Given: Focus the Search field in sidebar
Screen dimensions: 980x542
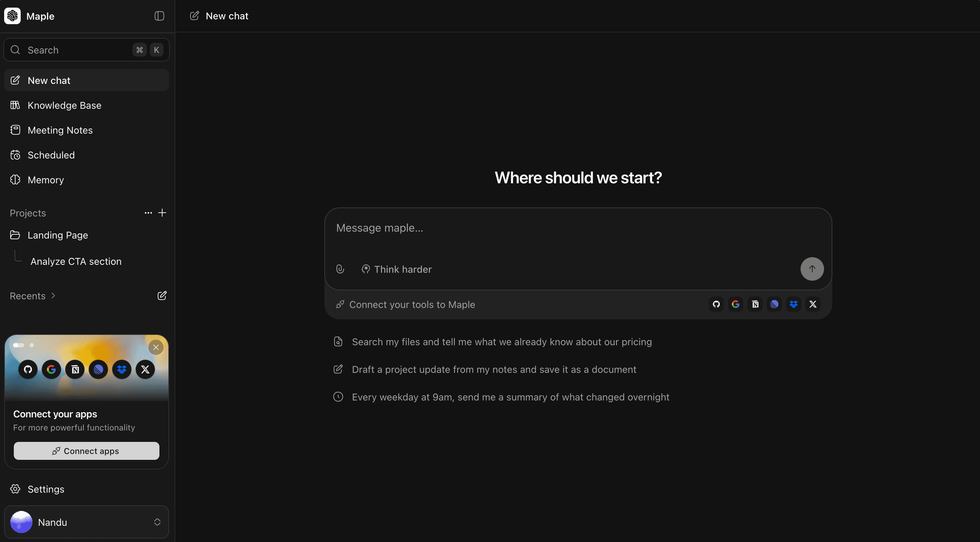Looking at the screenshot, I should point(86,50).
